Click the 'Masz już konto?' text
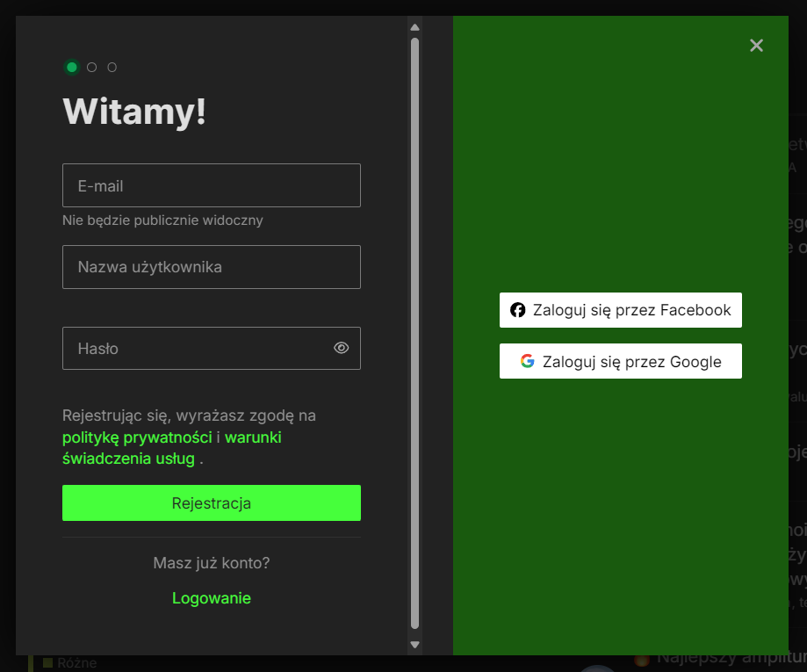Image resolution: width=807 pixels, height=672 pixels. click(212, 563)
